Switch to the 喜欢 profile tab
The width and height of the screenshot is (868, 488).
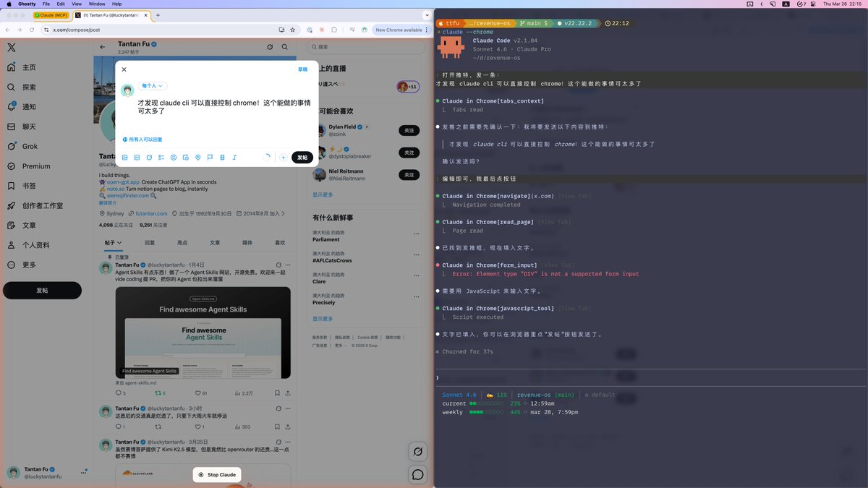pos(279,243)
